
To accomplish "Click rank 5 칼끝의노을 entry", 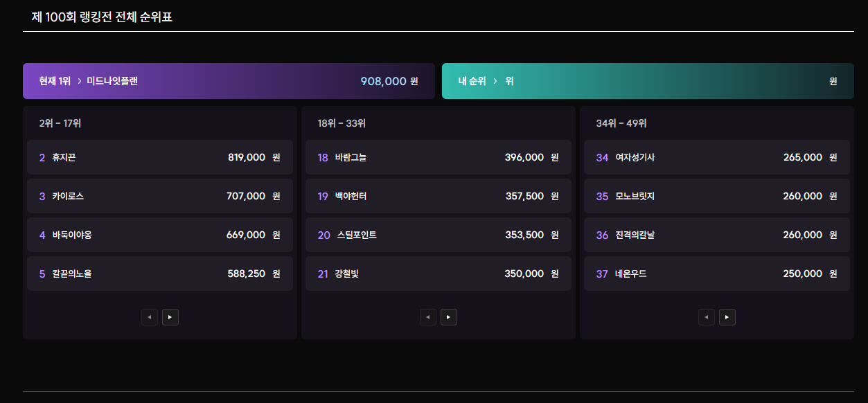I will pyautogui.click(x=159, y=274).
